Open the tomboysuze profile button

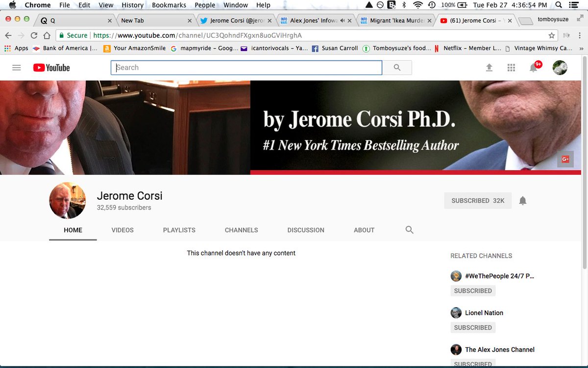tap(553, 20)
